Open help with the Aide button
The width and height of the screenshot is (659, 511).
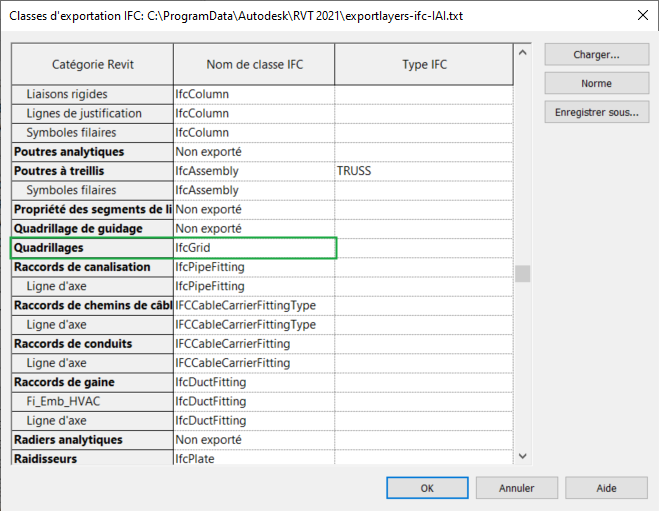tap(606, 488)
